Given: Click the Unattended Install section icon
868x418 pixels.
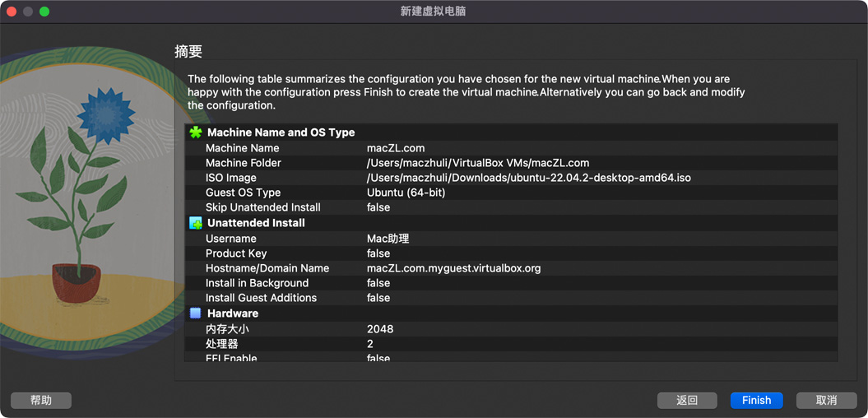Looking at the screenshot, I should 196,223.
